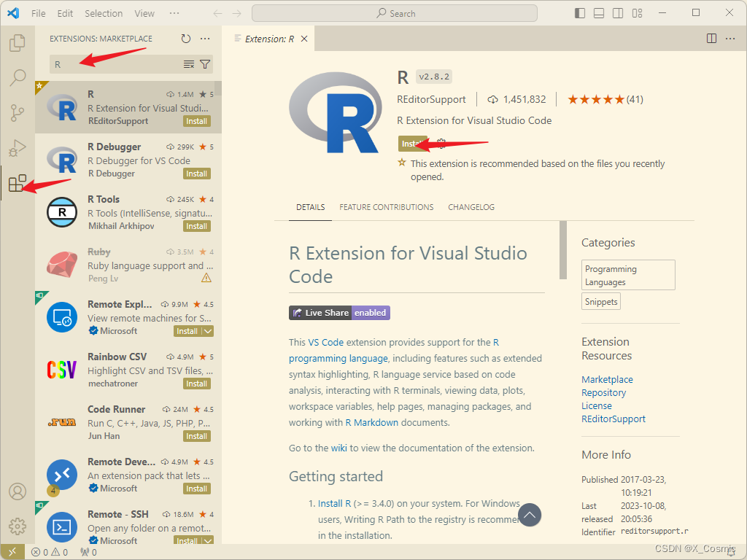Split the editor right
The height and width of the screenshot is (560, 747).
(711, 39)
